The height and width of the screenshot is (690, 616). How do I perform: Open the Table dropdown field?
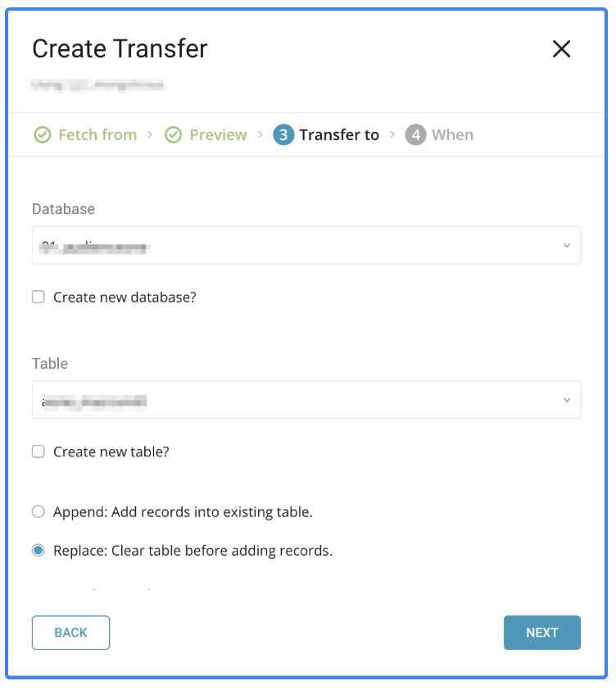pyautogui.click(x=295, y=400)
